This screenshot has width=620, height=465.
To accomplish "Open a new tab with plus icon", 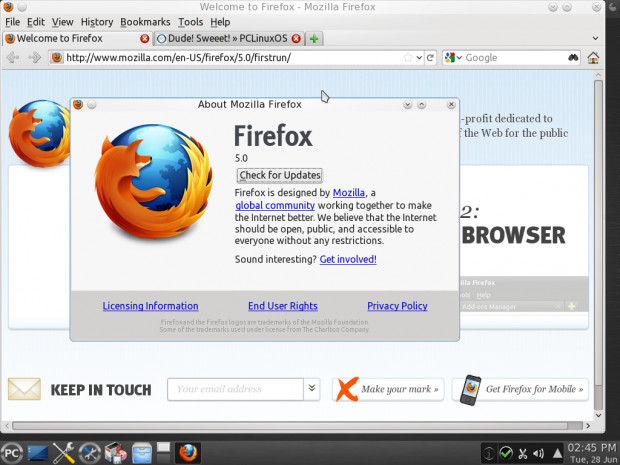I will pyautogui.click(x=314, y=39).
